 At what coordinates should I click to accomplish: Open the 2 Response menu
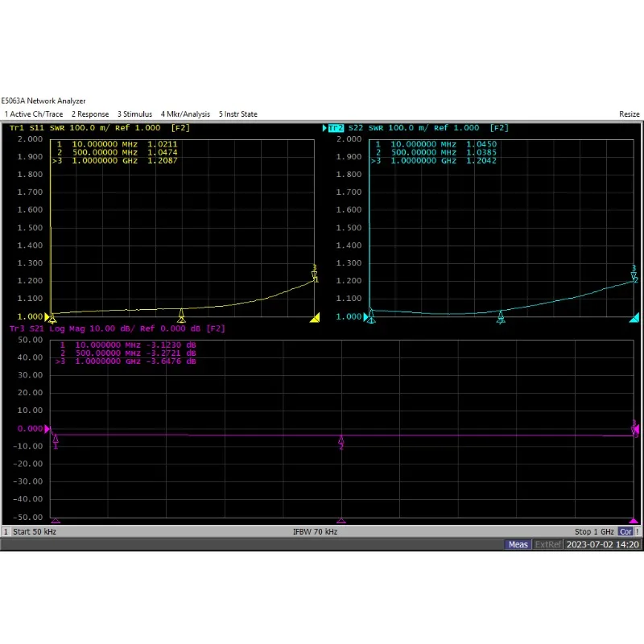click(90, 114)
